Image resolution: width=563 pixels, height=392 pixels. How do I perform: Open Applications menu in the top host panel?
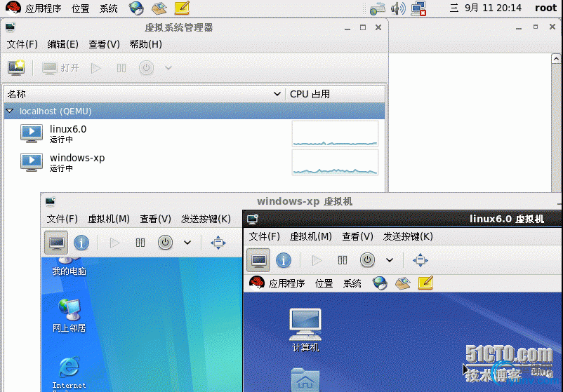click(43, 8)
